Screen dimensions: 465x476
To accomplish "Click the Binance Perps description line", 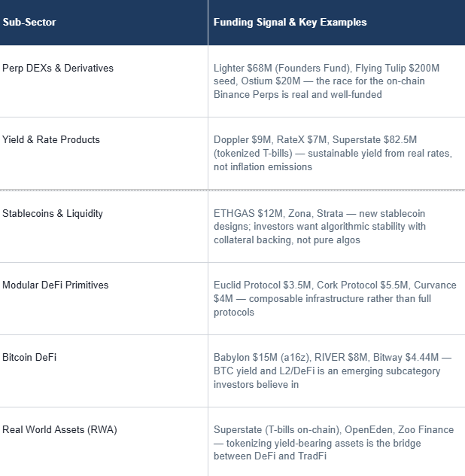I will pos(297,95).
